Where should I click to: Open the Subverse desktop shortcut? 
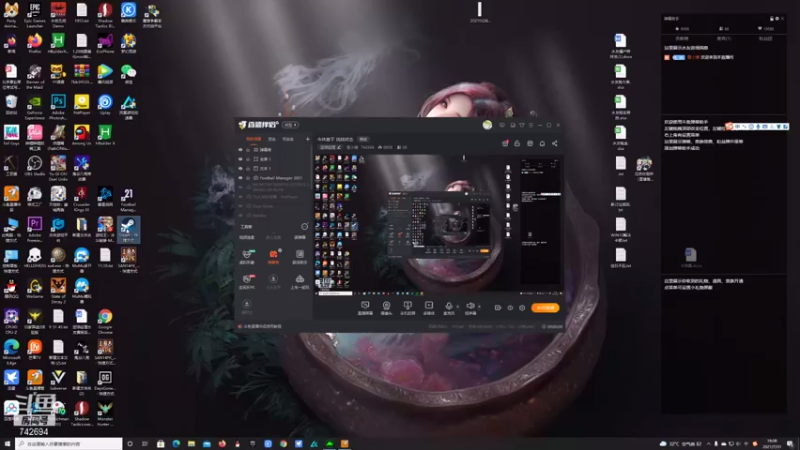point(58,381)
